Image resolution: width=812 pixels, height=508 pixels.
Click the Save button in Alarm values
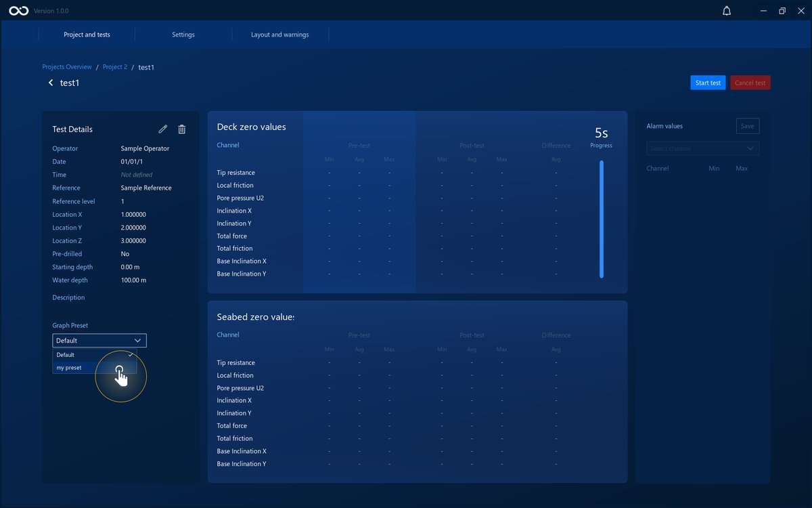click(748, 126)
